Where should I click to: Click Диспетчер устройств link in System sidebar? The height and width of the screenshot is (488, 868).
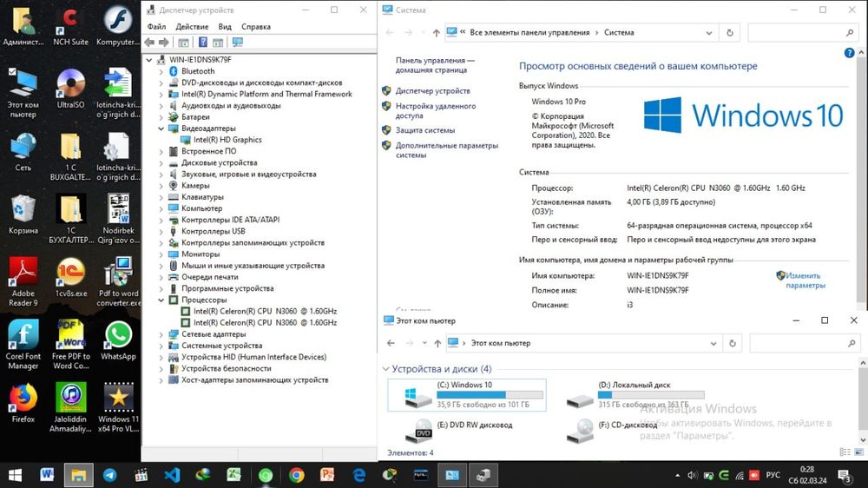pos(433,91)
